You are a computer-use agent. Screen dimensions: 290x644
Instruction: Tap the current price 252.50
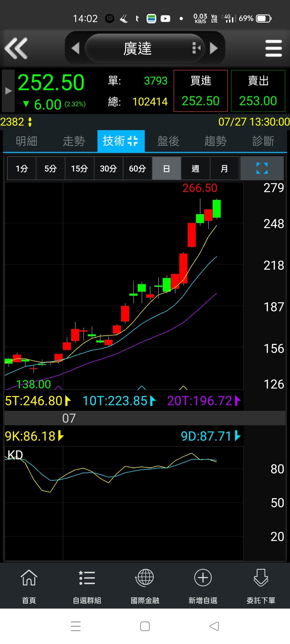coord(51,83)
